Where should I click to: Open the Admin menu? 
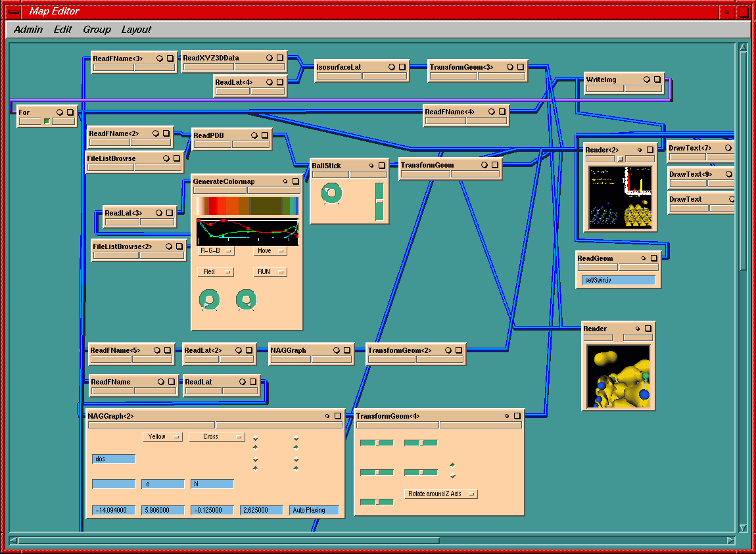point(28,30)
